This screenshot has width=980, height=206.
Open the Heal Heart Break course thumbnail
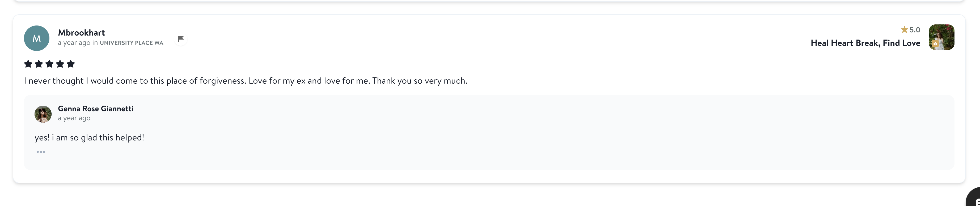941,37
